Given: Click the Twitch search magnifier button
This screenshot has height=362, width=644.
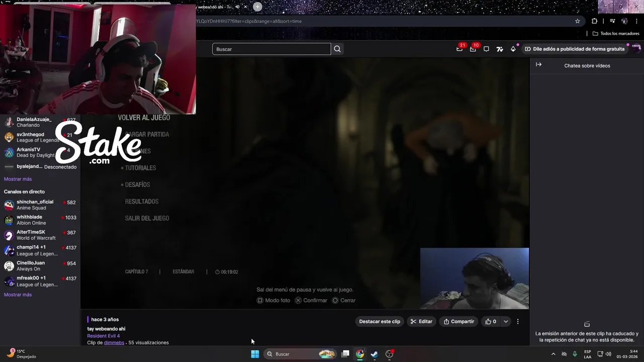Looking at the screenshot, I should [337, 49].
